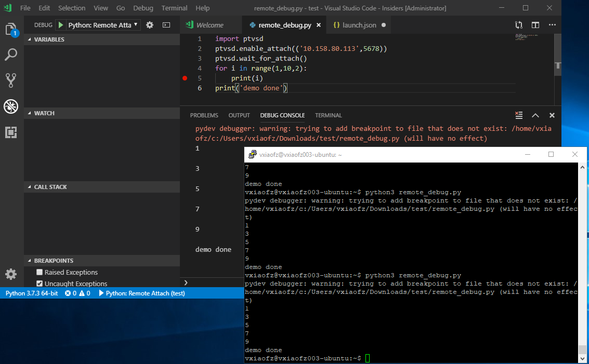Disable the Uncaught Exceptions checkbox
The width and height of the screenshot is (589, 364).
tap(39, 283)
